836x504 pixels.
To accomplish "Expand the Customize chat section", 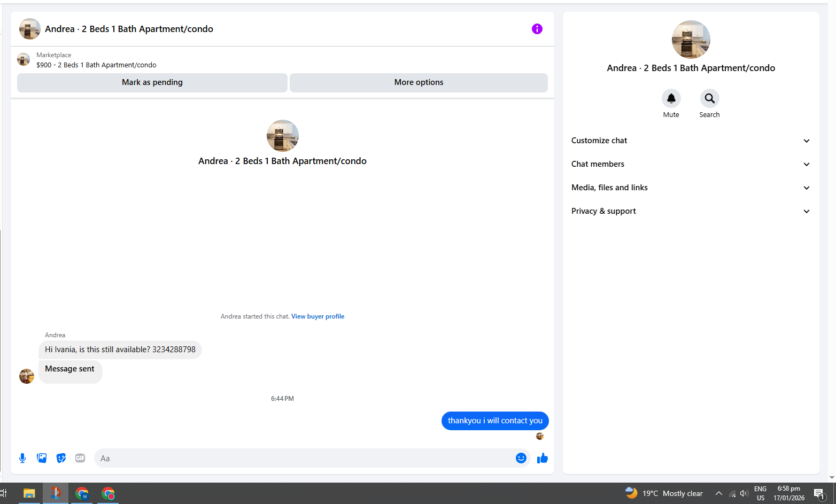I will (691, 141).
